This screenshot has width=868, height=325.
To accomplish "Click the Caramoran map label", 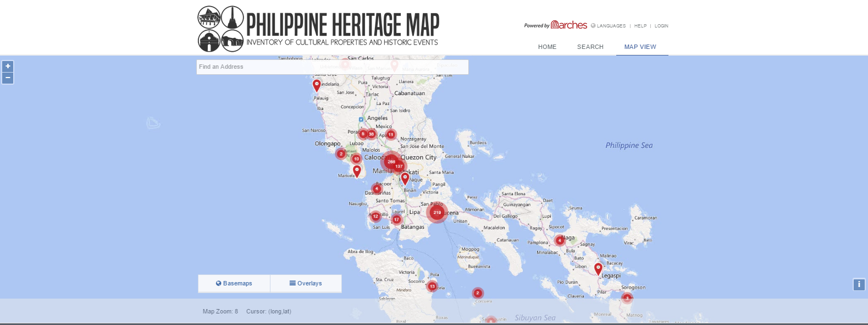I will point(645,218).
